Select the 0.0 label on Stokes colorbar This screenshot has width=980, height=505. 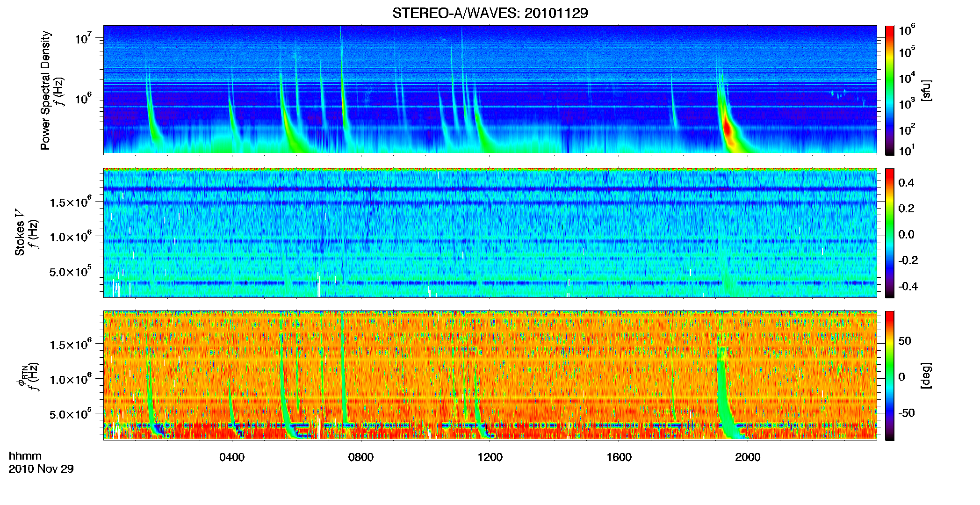pos(906,235)
